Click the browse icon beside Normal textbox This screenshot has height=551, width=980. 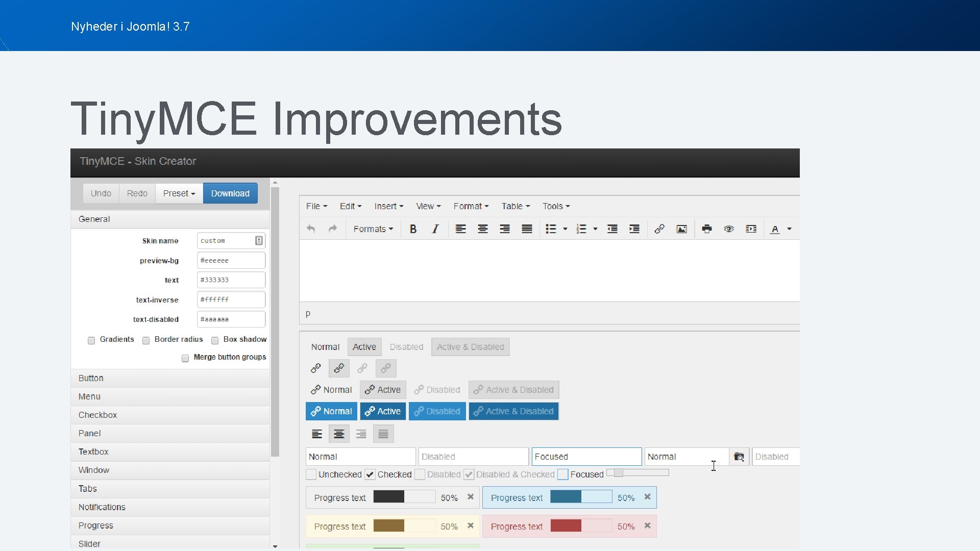(739, 457)
